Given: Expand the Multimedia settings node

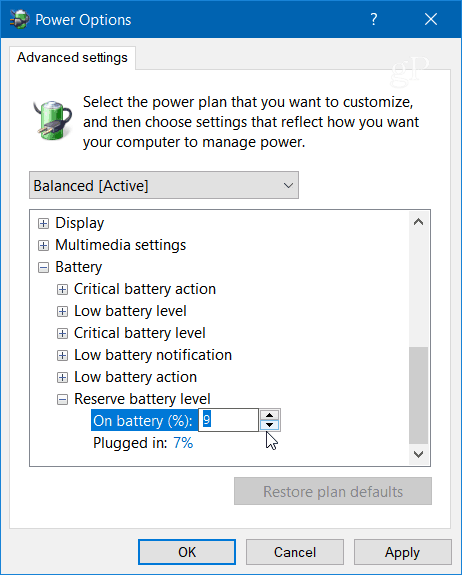Looking at the screenshot, I should (x=43, y=245).
